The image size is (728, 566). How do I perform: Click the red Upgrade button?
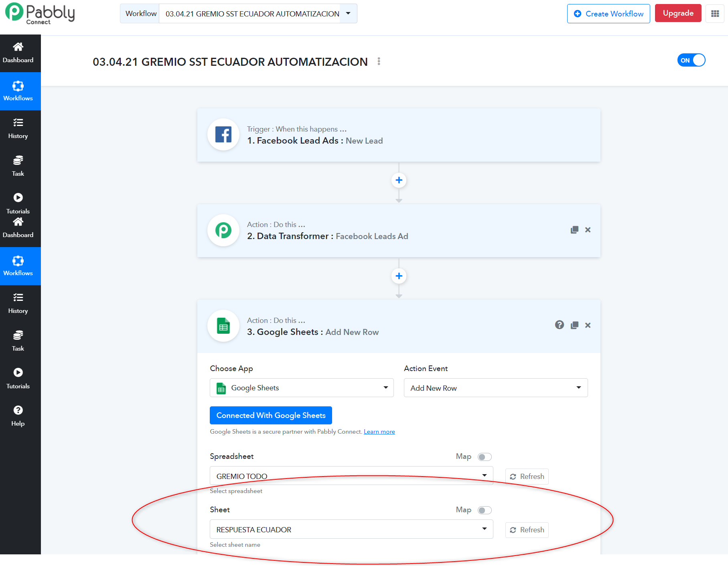678,13
